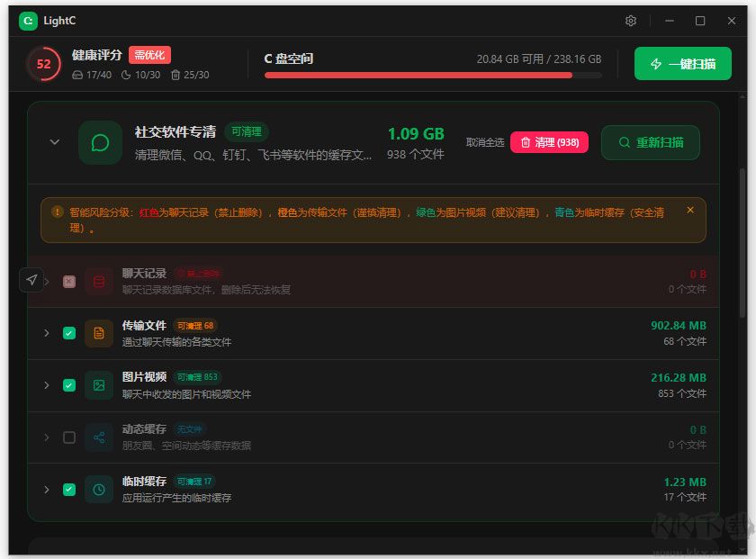The width and height of the screenshot is (756, 559).
Task: Click the 902.84 MB size value
Action: click(679, 326)
